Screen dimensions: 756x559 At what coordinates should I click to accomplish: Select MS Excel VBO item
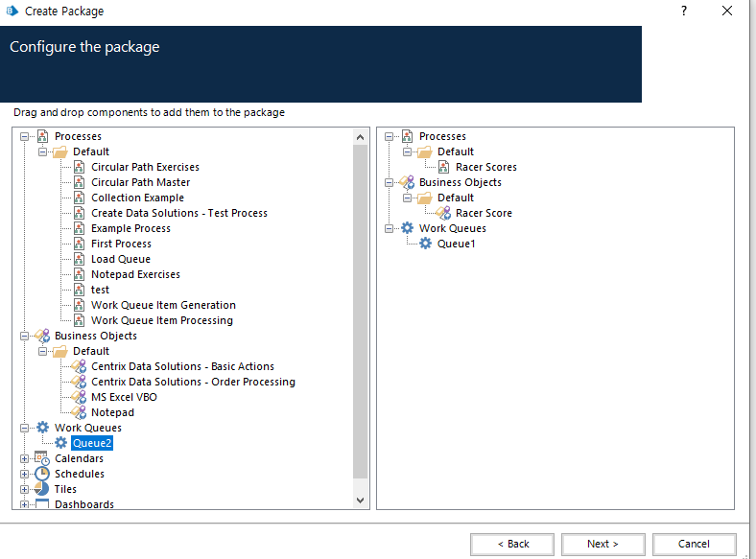124,398
